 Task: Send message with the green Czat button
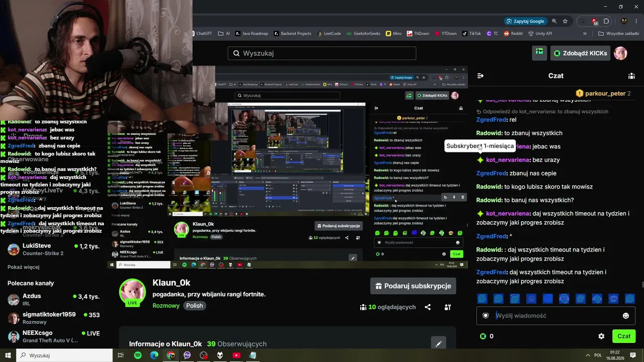[x=624, y=336]
